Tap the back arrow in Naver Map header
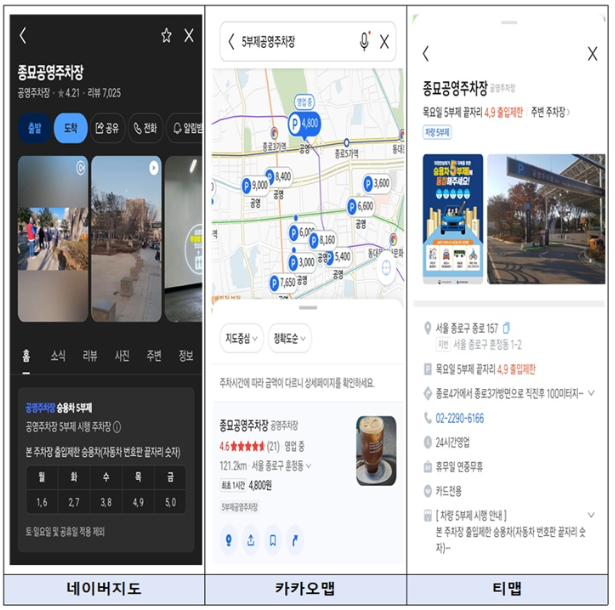This screenshot has width=615, height=610. [24, 36]
